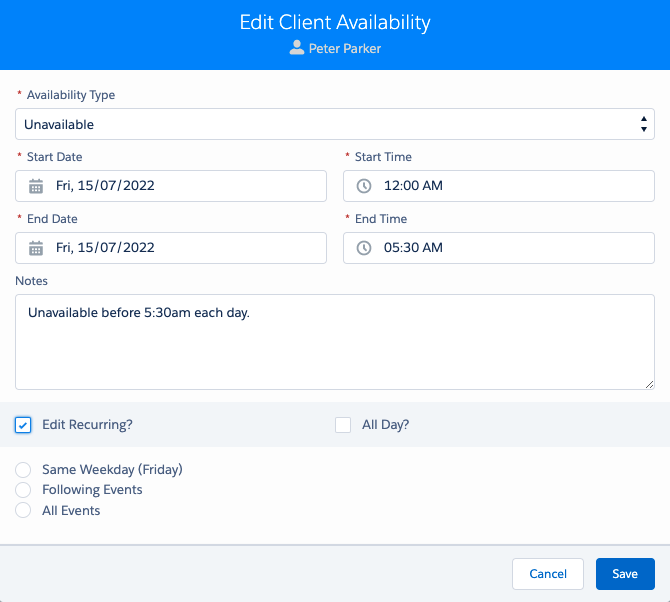Click the Availability Type label

click(x=71, y=95)
